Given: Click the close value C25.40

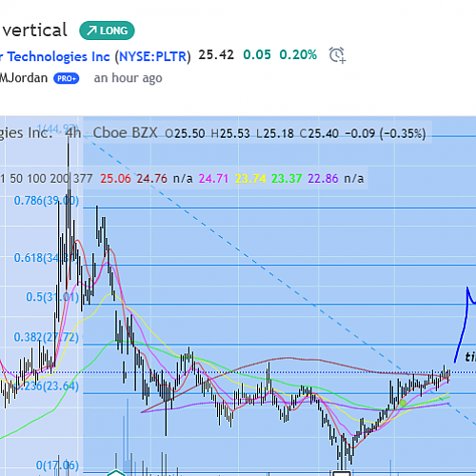Looking at the screenshot, I should pyautogui.click(x=319, y=133).
